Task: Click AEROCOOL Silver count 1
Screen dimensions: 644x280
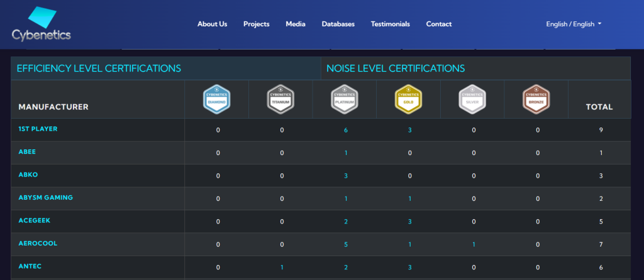Action: click(x=474, y=245)
